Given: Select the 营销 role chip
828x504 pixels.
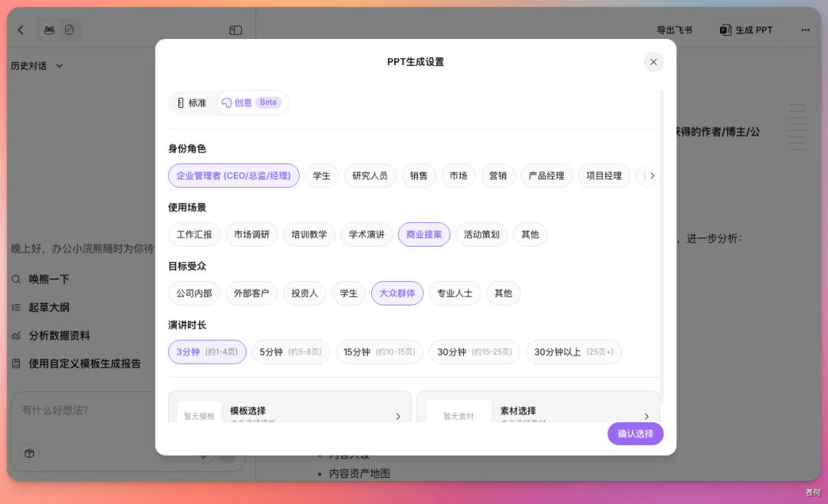Looking at the screenshot, I should pyautogui.click(x=498, y=175).
